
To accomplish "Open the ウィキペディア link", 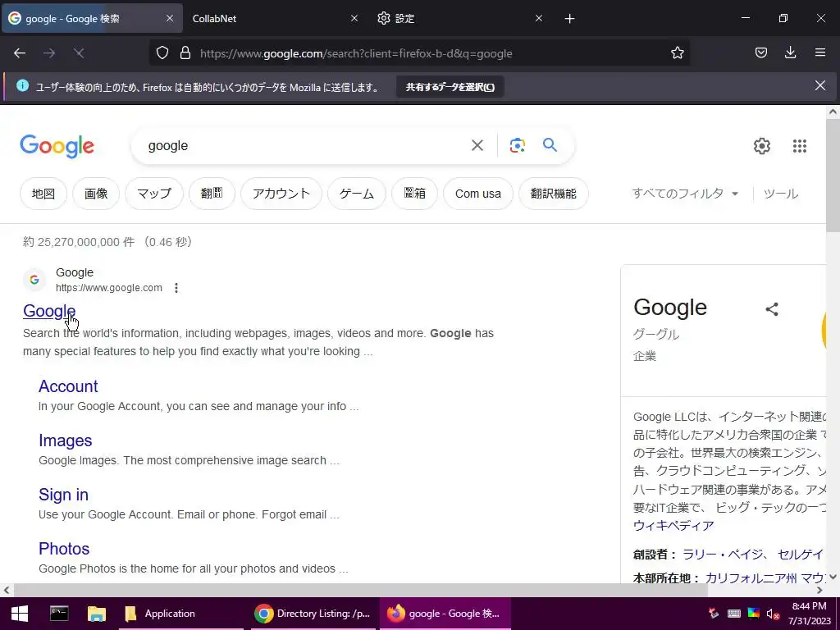I will tap(673, 526).
